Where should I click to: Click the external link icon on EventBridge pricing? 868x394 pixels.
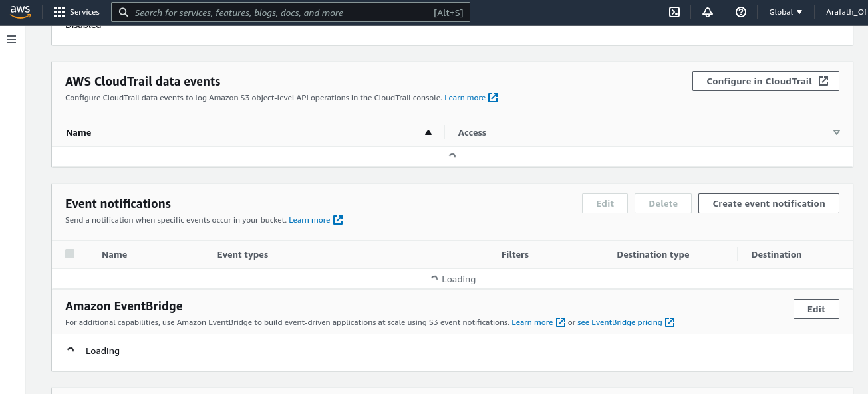(670, 322)
